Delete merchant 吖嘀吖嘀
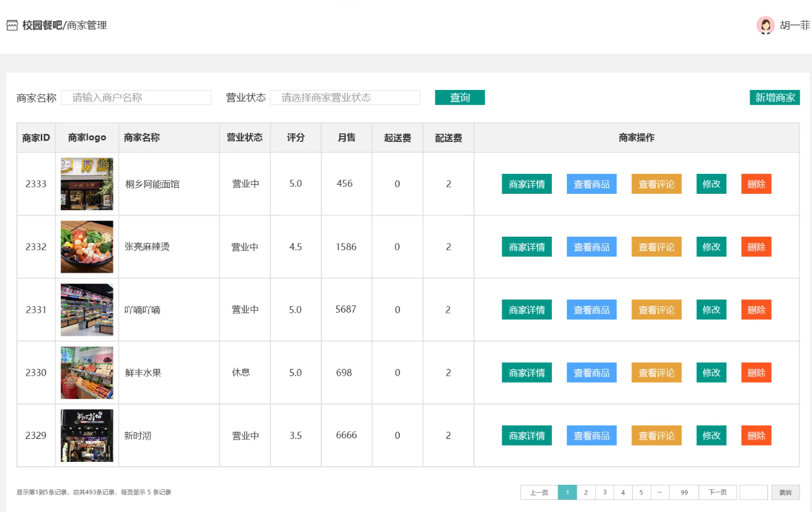 pyautogui.click(x=756, y=310)
